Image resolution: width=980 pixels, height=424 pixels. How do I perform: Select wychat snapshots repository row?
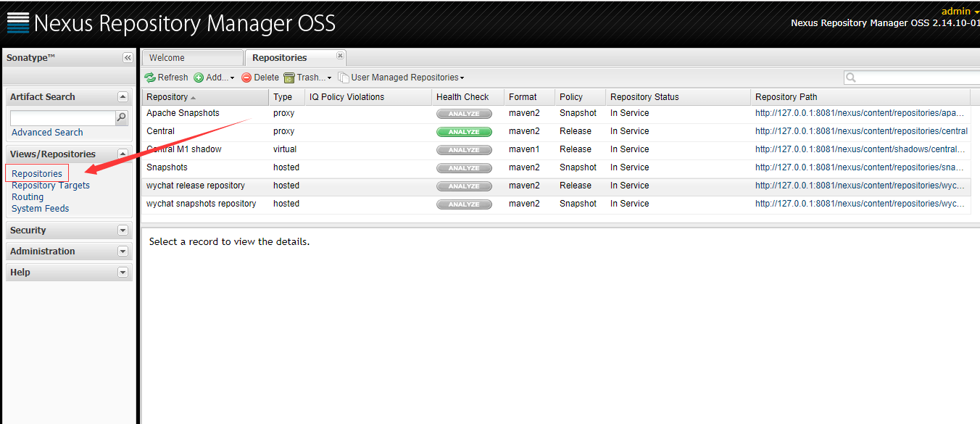pos(556,204)
